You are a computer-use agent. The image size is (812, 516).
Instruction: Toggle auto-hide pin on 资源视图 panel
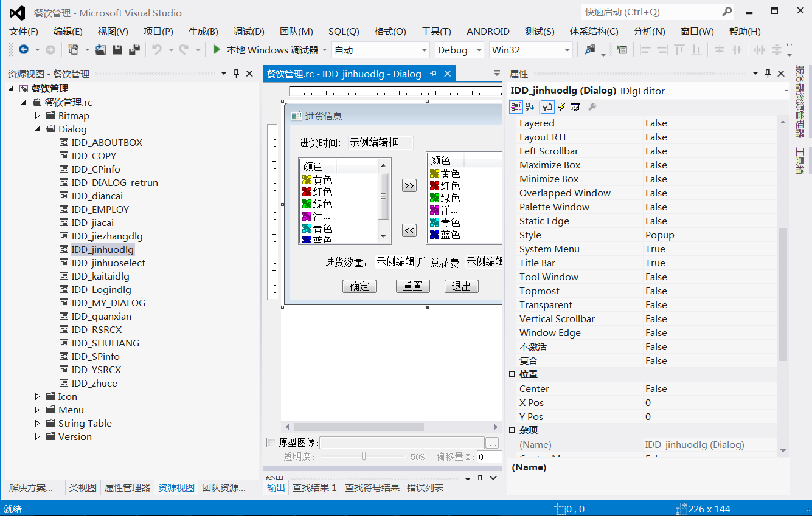tap(237, 73)
